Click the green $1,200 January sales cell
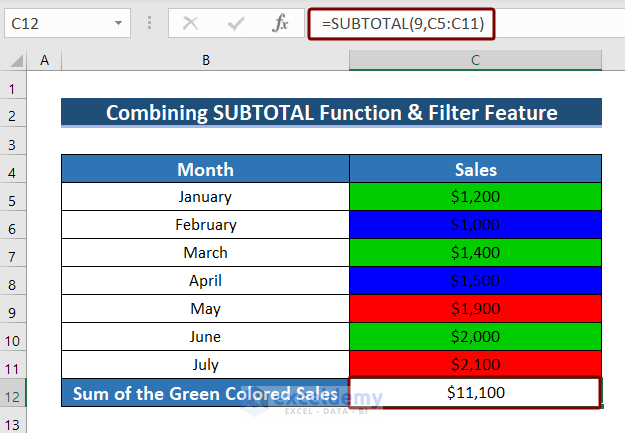This screenshot has height=433, width=625. [475, 197]
